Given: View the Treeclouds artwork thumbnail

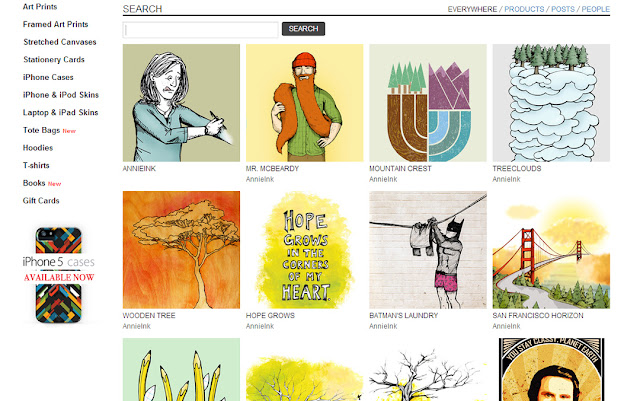Looking at the screenshot, I should [551, 103].
